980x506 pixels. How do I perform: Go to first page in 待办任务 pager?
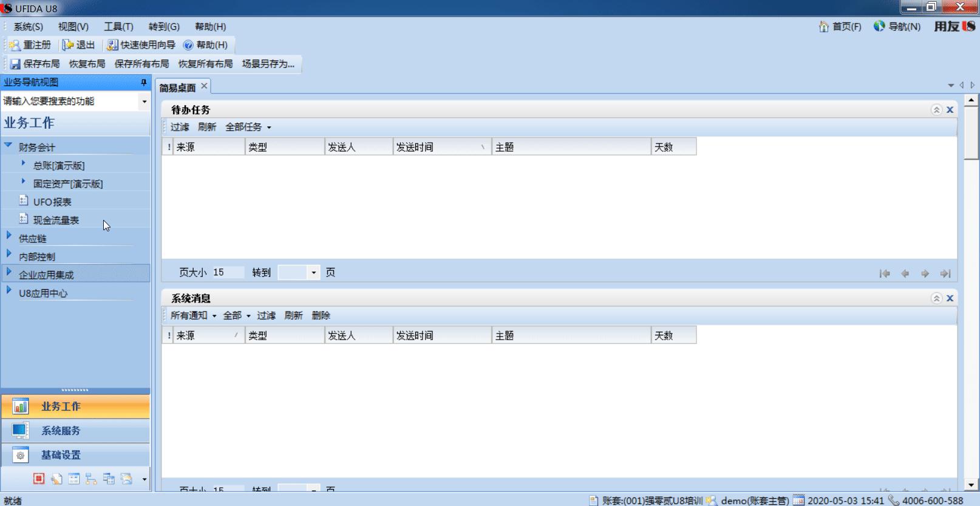point(885,274)
